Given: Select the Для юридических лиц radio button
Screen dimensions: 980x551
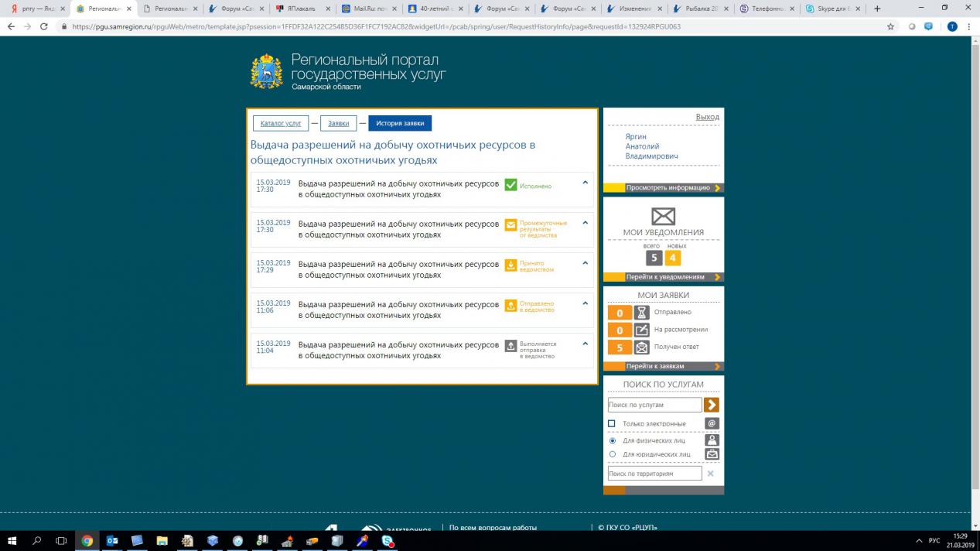Looking at the screenshot, I should point(613,454).
